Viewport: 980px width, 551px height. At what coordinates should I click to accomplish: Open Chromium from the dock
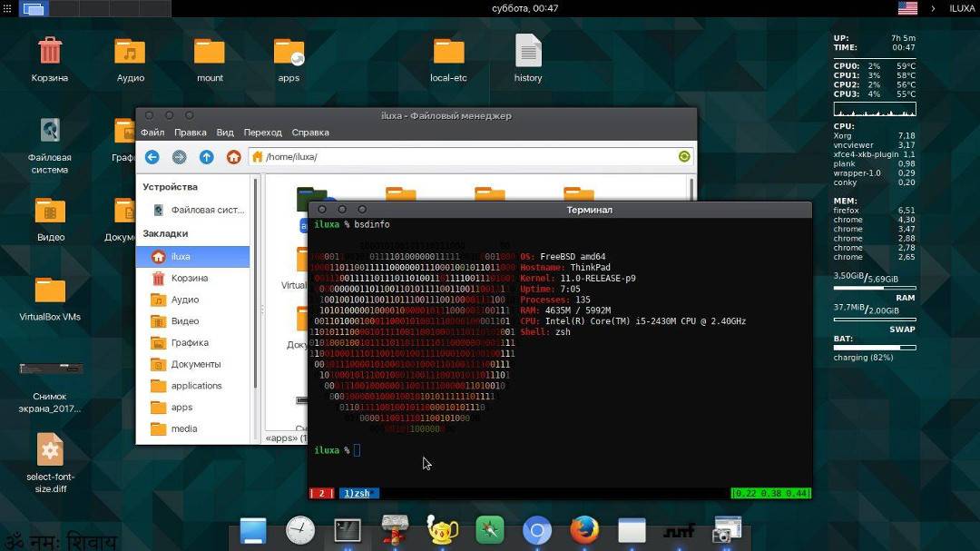click(x=537, y=529)
